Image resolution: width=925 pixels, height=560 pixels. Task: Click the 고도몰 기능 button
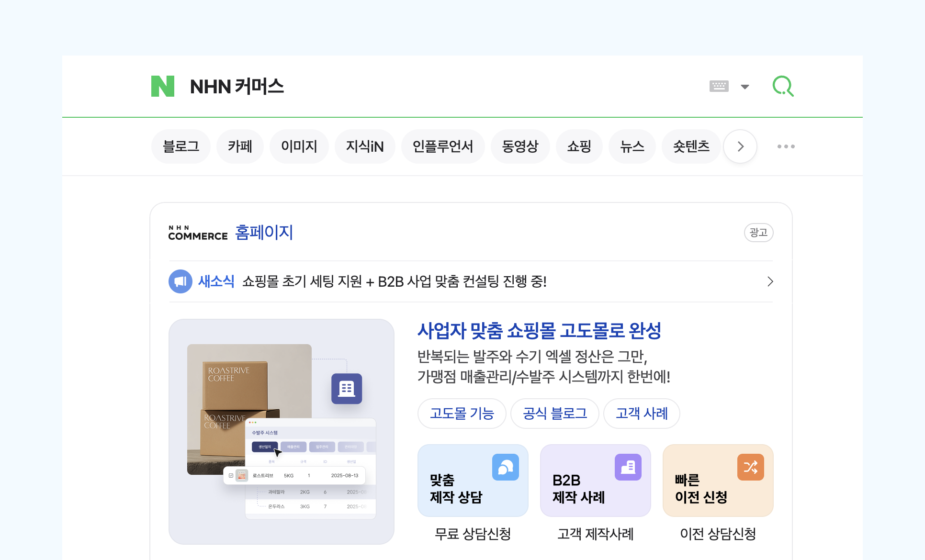(462, 414)
